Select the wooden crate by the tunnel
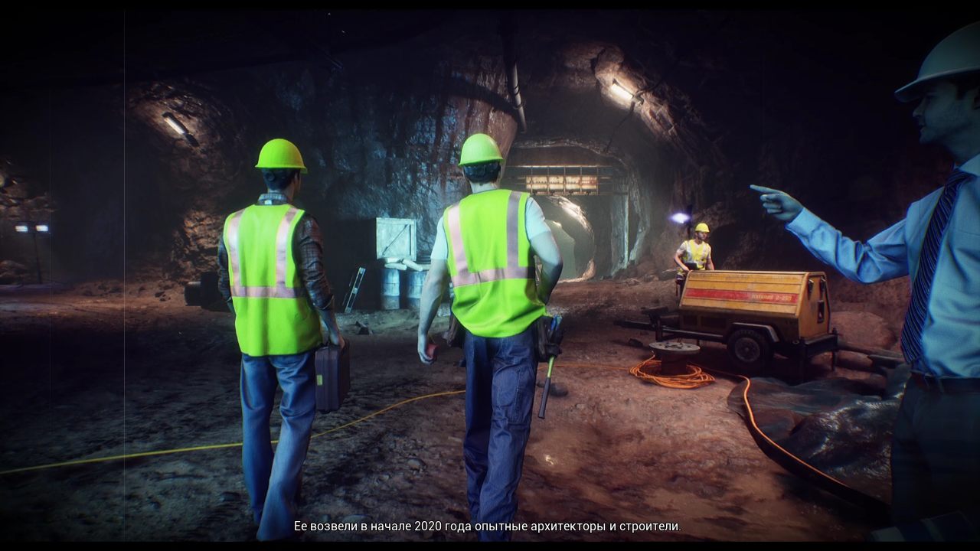Viewport: 980px width, 551px height. click(395, 239)
